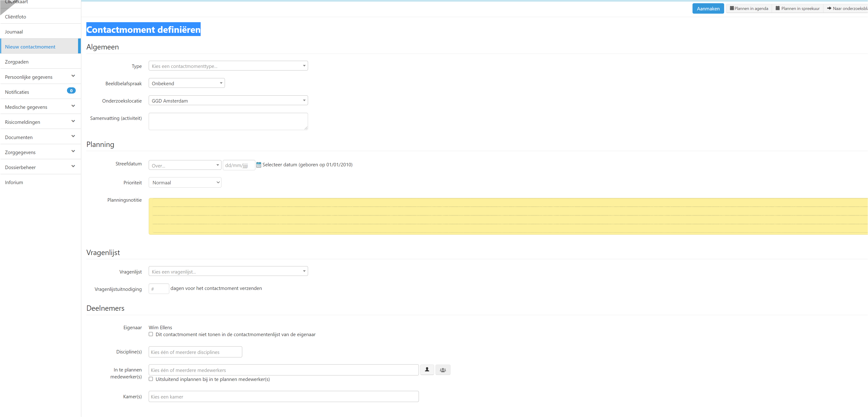Open the Prioriteit Normaal dropdown
This screenshot has height=417, width=868.
coord(185,183)
